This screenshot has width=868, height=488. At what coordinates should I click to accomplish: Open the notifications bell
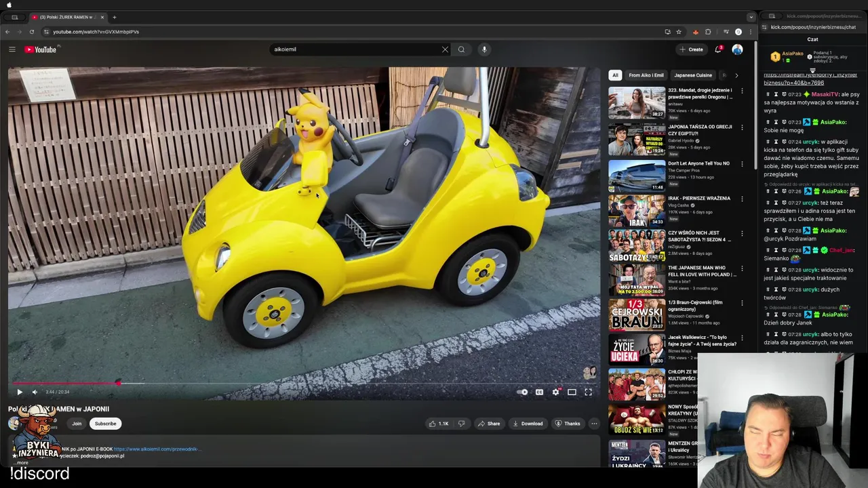point(718,49)
